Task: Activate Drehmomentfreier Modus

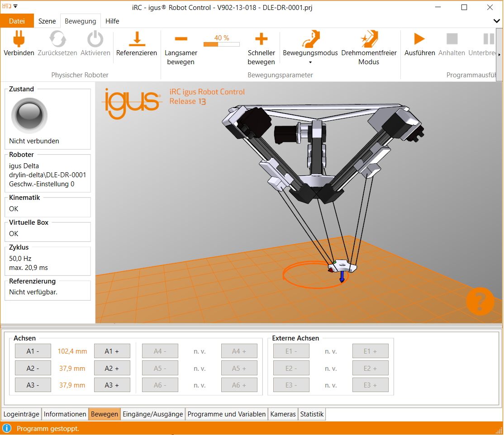Action: tap(369, 40)
